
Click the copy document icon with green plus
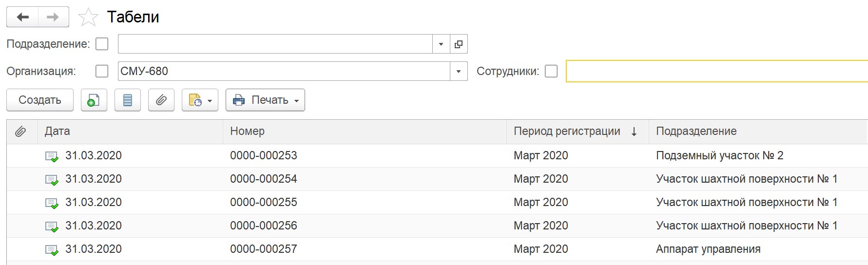tap(94, 100)
